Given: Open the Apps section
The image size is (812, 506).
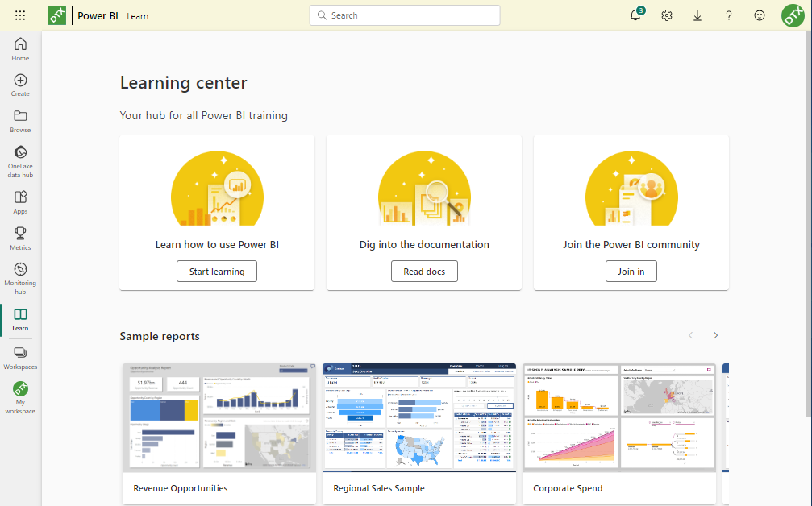Looking at the screenshot, I should [19, 200].
